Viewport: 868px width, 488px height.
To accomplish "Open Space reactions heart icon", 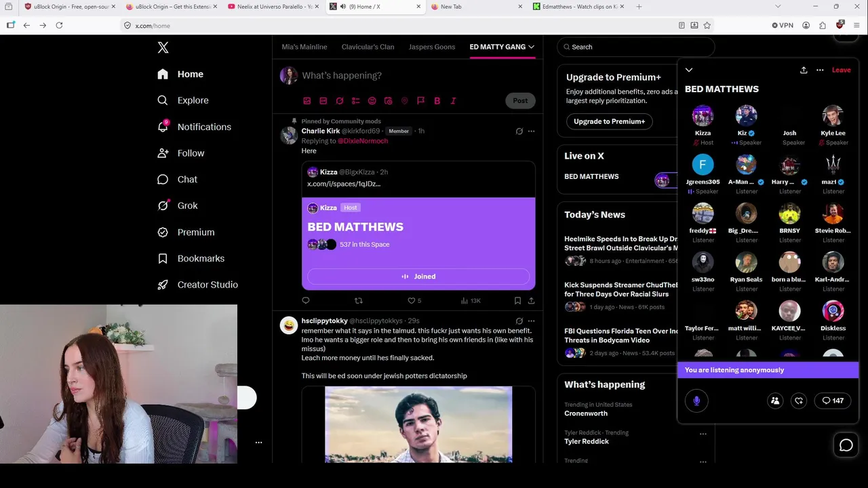I will (x=799, y=401).
